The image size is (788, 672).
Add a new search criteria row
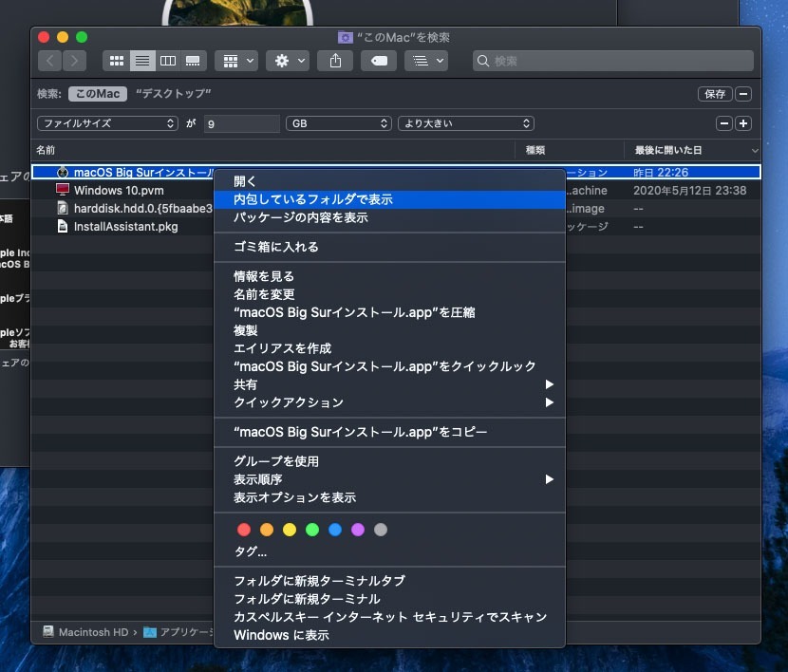pos(743,123)
